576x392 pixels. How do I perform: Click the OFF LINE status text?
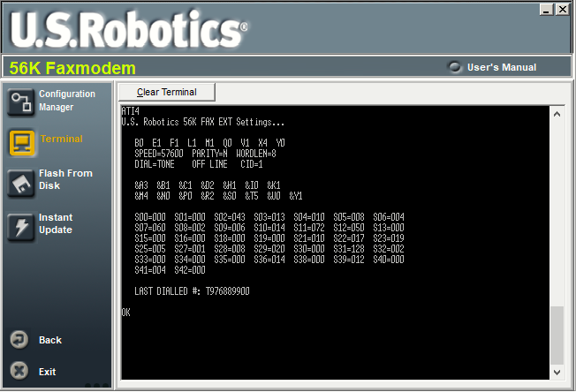click(x=209, y=164)
